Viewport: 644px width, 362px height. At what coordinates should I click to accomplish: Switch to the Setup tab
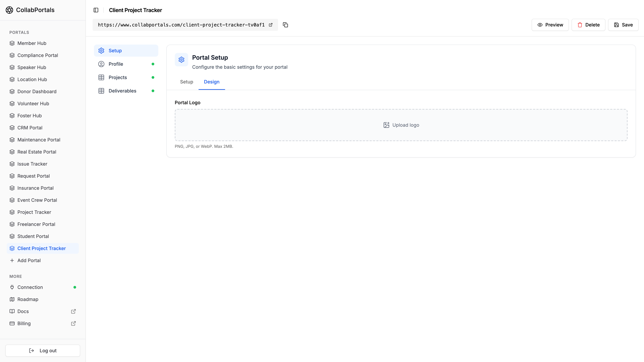pyautogui.click(x=186, y=82)
